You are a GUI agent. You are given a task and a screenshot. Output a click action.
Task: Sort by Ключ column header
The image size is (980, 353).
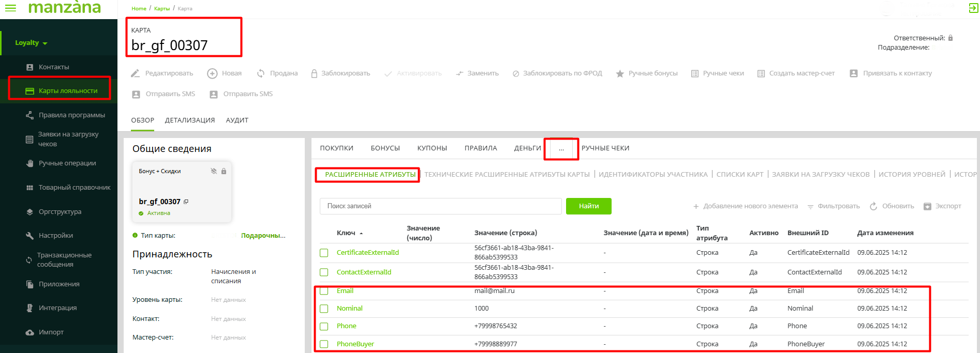346,233
